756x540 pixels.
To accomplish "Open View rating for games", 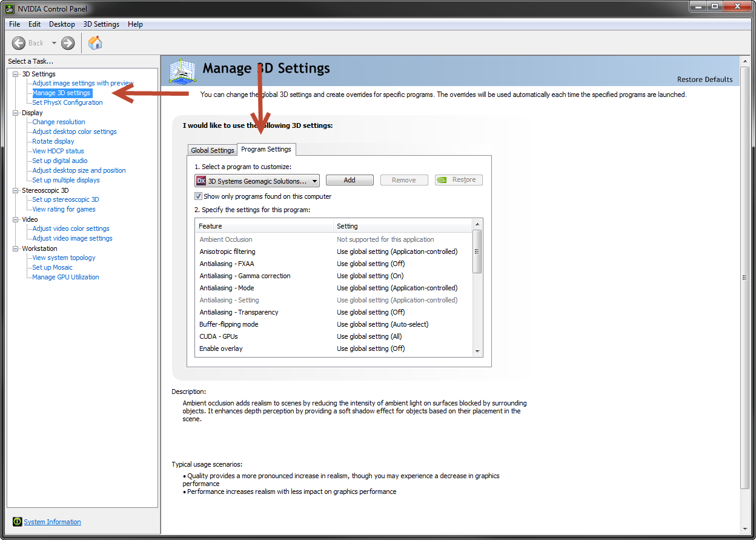I will [x=64, y=209].
